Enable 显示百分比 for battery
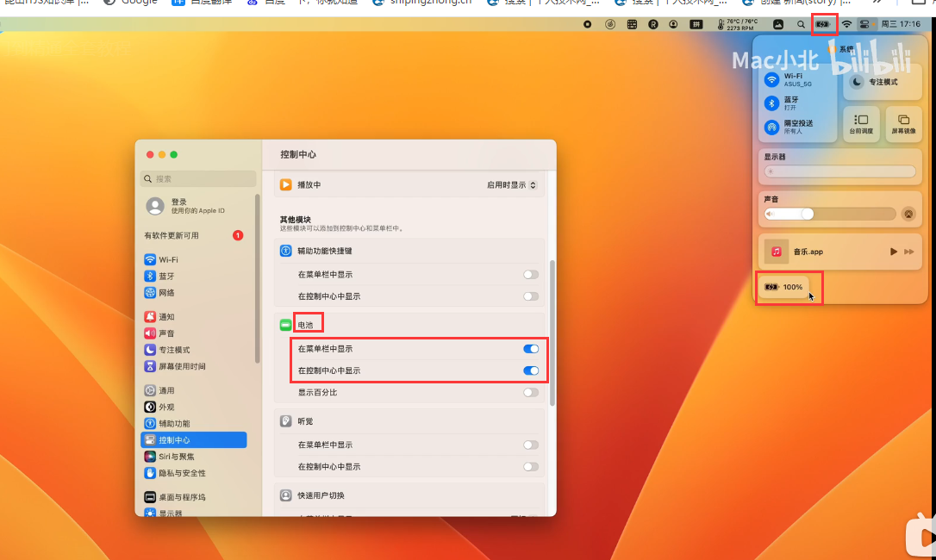Screen dimensions: 936x560 pos(531,393)
